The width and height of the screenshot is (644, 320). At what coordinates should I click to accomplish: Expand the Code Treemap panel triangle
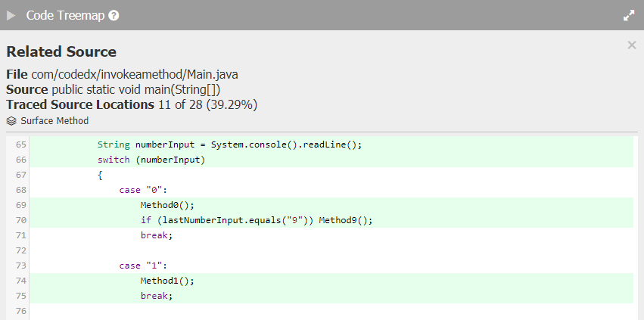[x=11, y=15]
